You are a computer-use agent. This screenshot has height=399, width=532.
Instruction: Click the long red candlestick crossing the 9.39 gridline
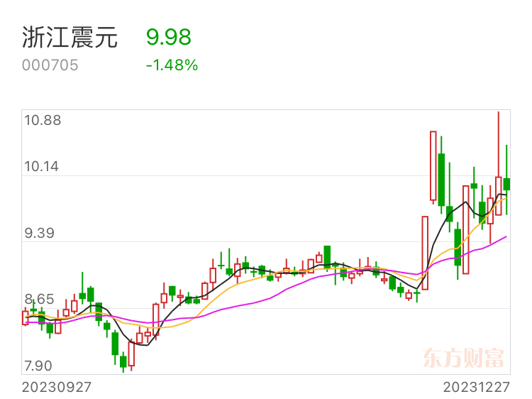(425, 253)
